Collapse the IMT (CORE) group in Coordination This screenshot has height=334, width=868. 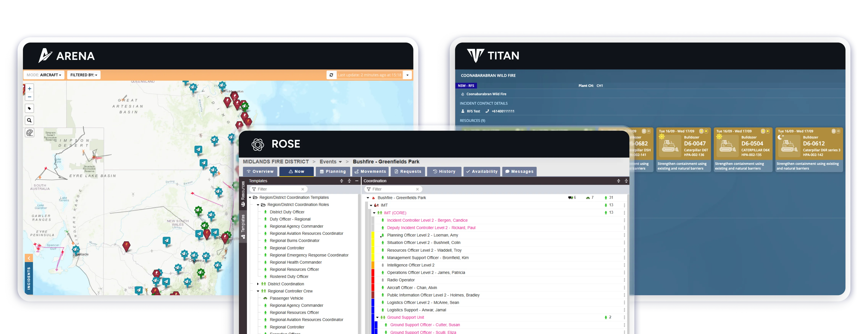click(x=374, y=213)
